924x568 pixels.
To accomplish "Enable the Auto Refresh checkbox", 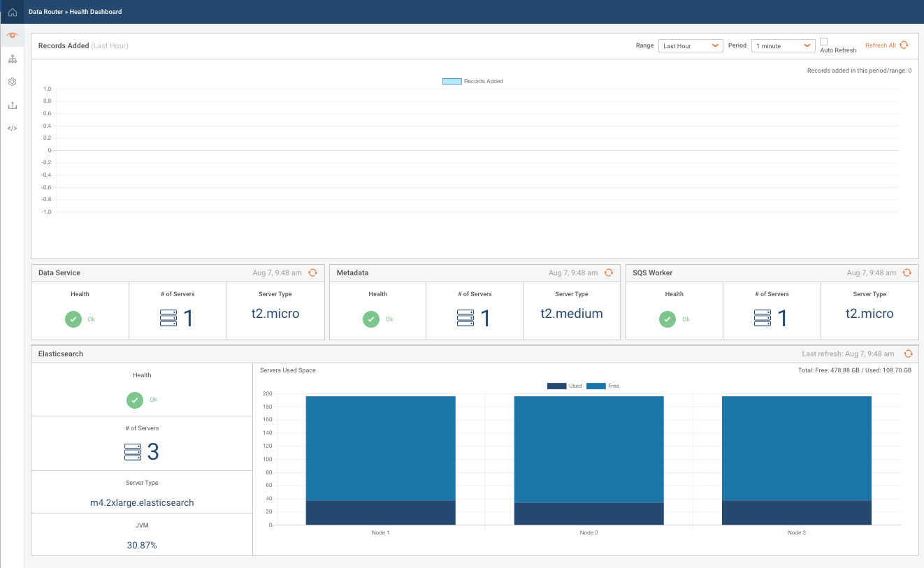I will [825, 42].
